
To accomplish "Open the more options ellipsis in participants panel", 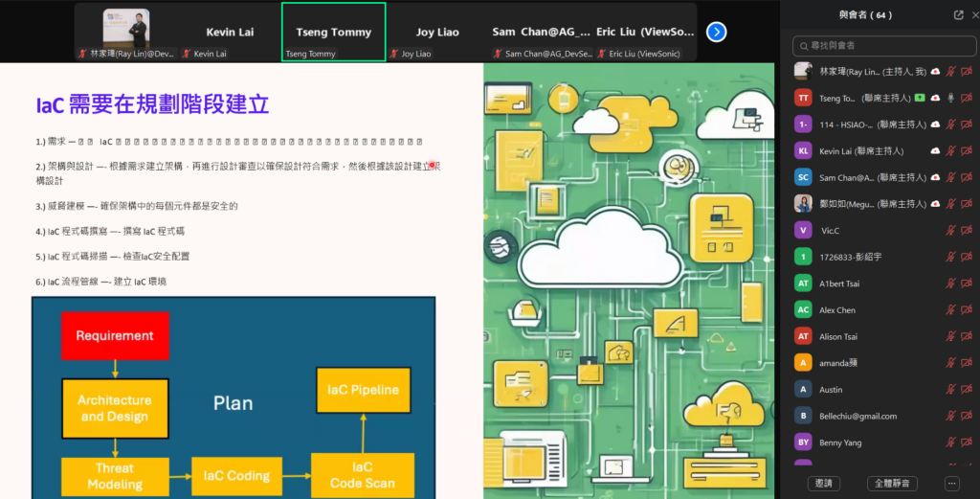I will tap(951, 484).
